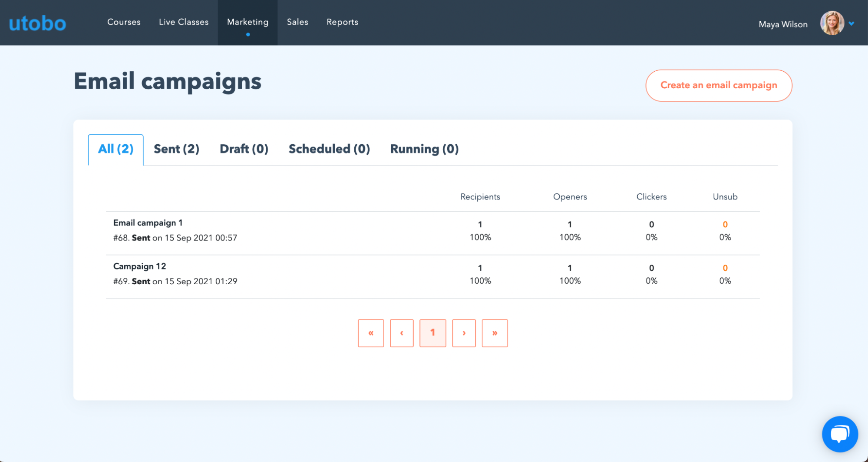The width and height of the screenshot is (868, 462).
Task: Click '#69. Sent on 15 Sep 2021 01:29'
Action: pos(175,282)
